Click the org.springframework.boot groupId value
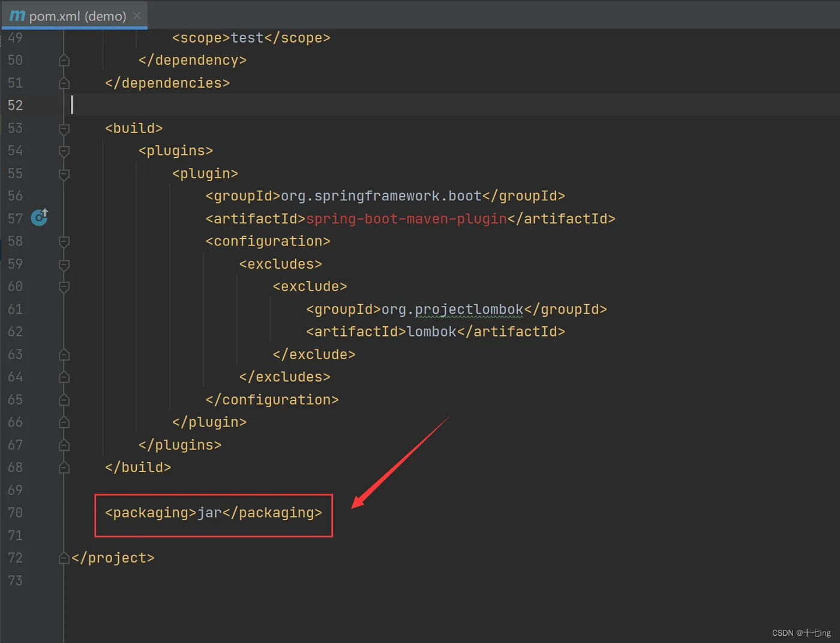Image resolution: width=840 pixels, height=643 pixels. coord(381,196)
